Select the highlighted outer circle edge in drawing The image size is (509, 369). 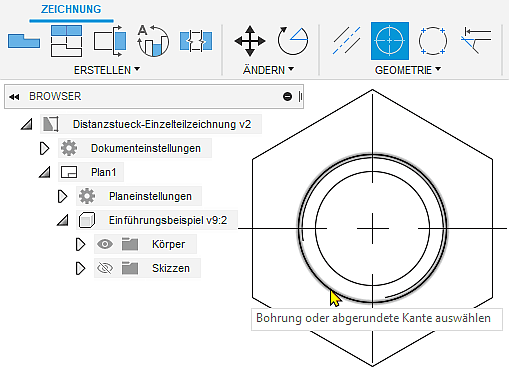(x=321, y=281)
